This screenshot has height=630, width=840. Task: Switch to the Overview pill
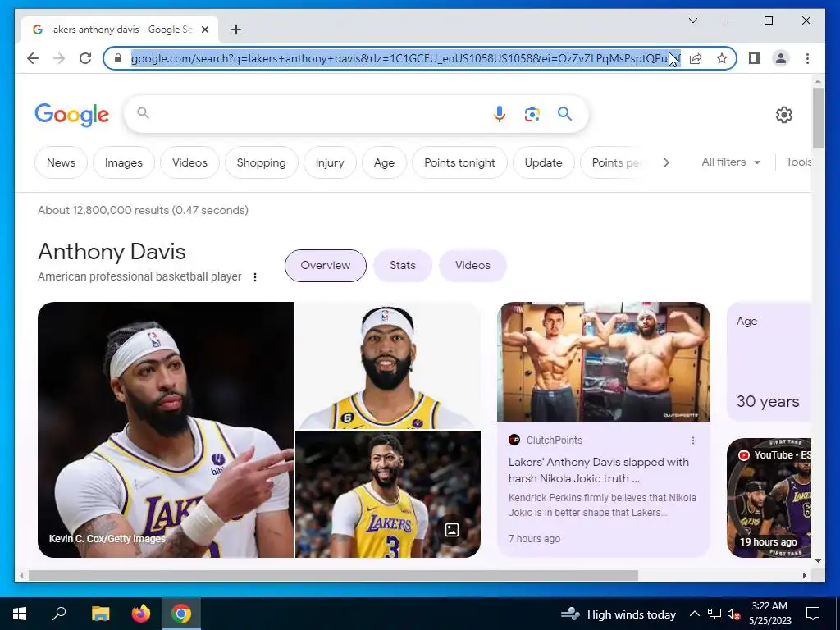click(x=325, y=265)
